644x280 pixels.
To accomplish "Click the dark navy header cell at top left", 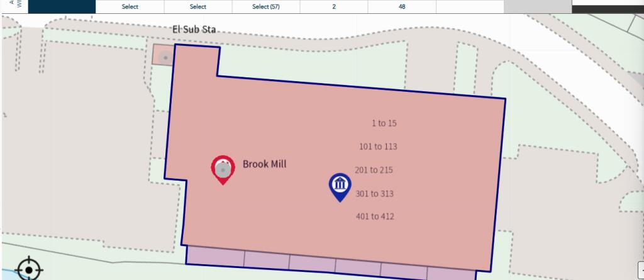I will 62,6.
